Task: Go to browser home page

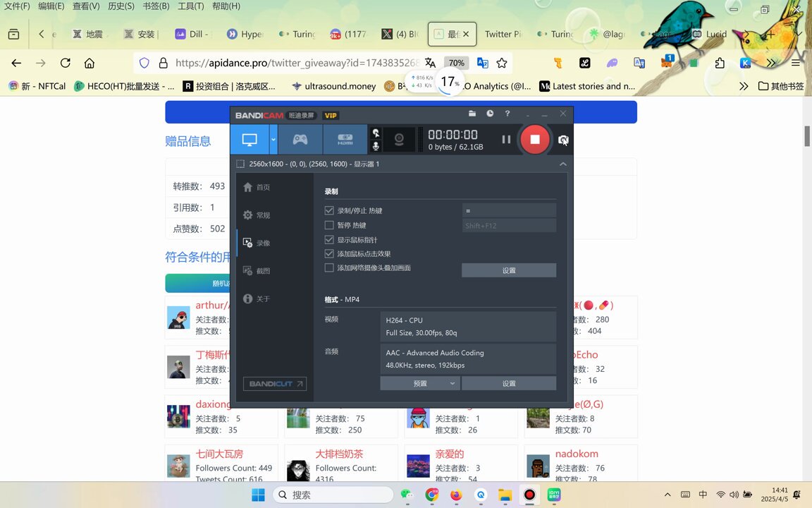Action: tap(90, 63)
